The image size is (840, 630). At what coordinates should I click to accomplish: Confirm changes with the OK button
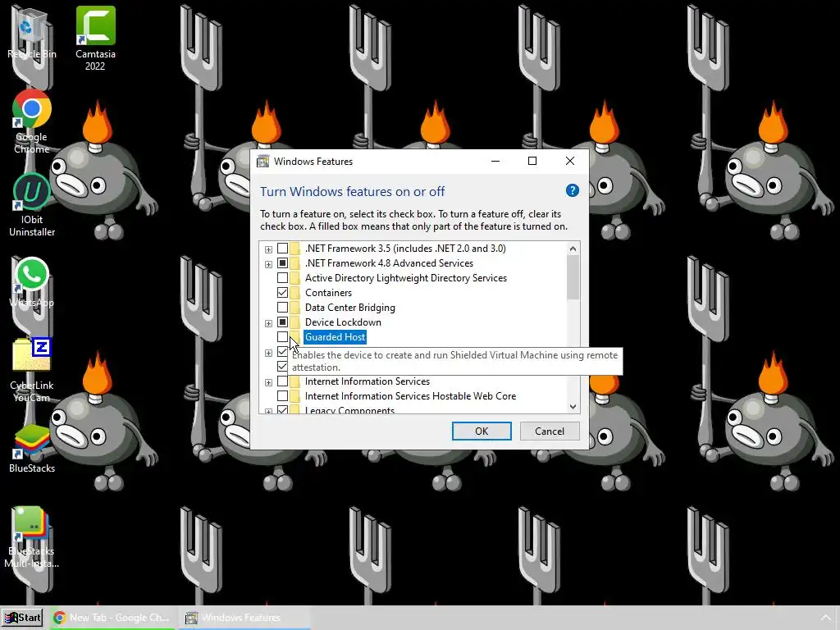tap(482, 431)
